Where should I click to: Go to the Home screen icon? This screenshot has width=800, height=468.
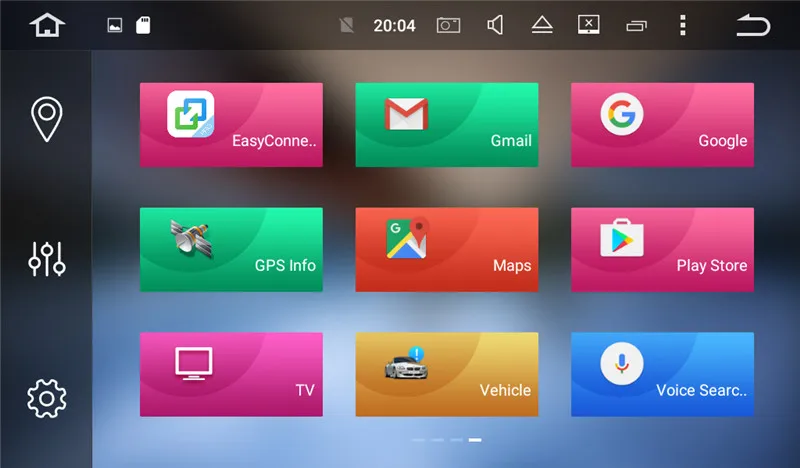[47, 25]
